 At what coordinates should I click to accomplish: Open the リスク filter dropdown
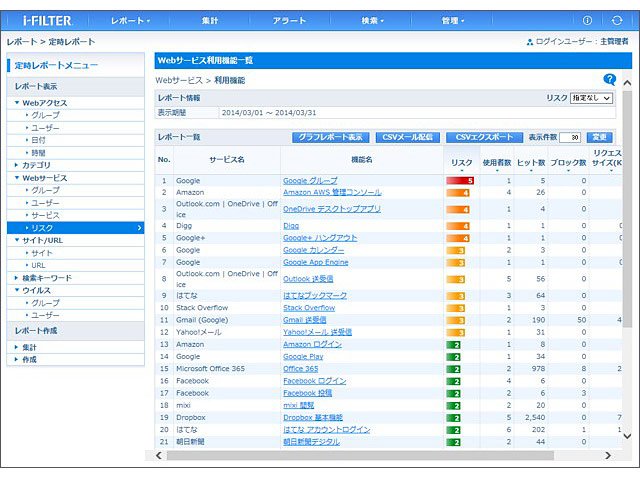point(591,98)
